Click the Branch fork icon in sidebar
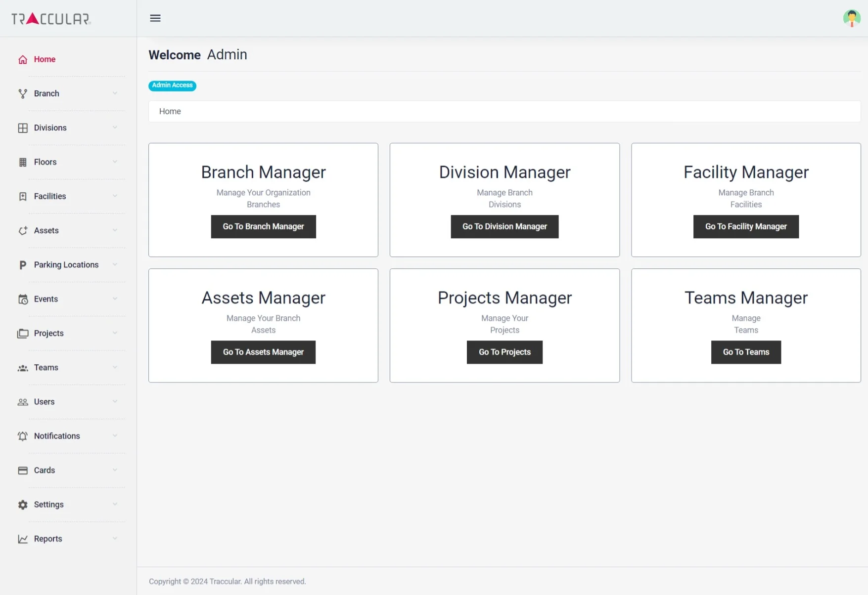868x595 pixels. point(23,94)
